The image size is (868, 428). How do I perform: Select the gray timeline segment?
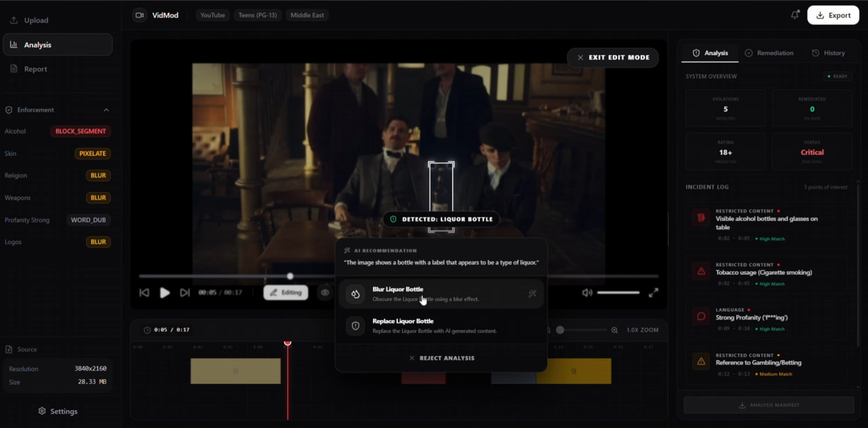[513, 378]
